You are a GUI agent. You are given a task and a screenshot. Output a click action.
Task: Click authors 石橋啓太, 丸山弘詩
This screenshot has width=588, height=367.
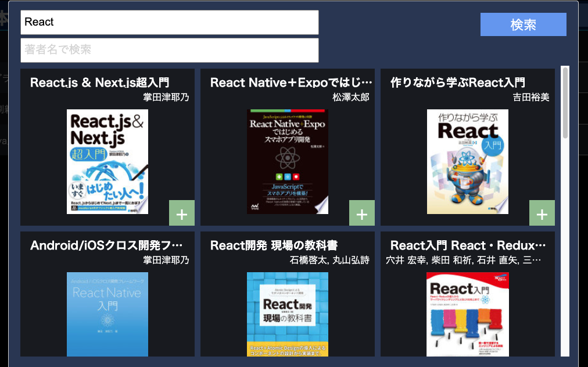pos(329,261)
